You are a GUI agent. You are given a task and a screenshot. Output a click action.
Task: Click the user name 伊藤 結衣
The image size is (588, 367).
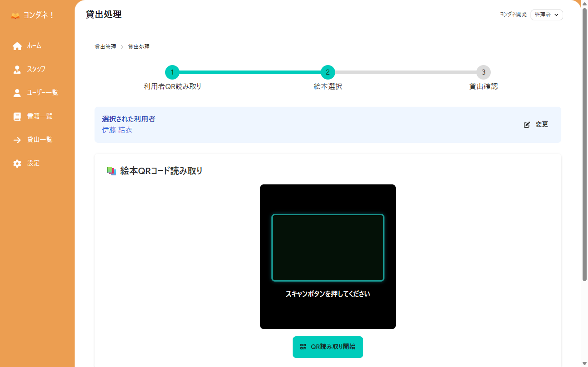(117, 130)
